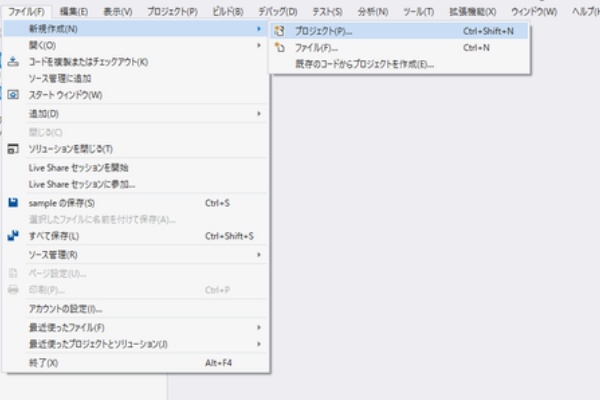This screenshot has width=600, height=400.
Task: Open the 分析(N) menu
Action: pos(373,12)
